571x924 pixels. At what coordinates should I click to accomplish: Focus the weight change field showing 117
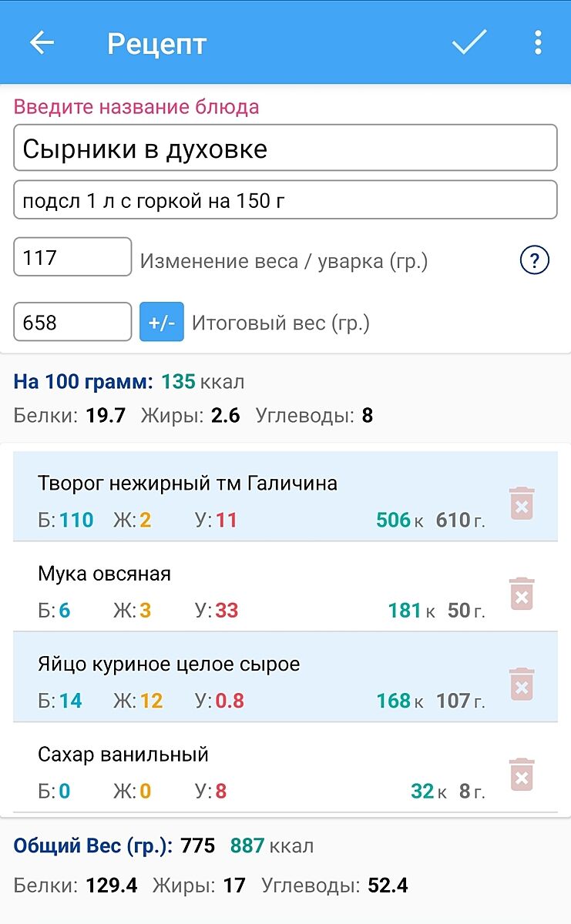(x=72, y=257)
